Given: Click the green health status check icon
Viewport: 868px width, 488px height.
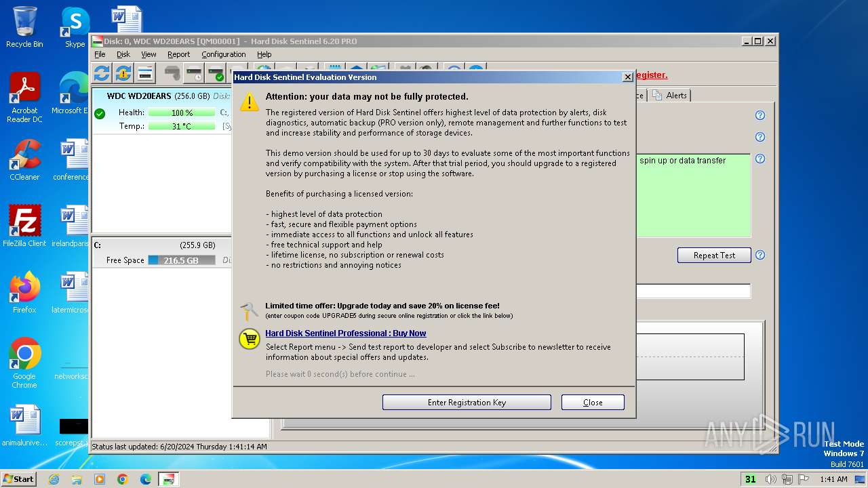Looking at the screenshot, I should (100, 113).
